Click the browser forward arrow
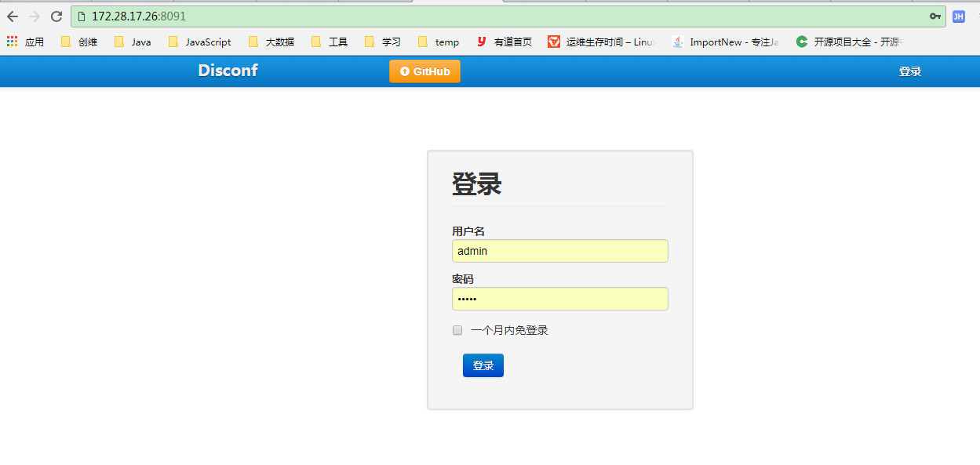This screenshot has height=465, width=980. (34, 16)
